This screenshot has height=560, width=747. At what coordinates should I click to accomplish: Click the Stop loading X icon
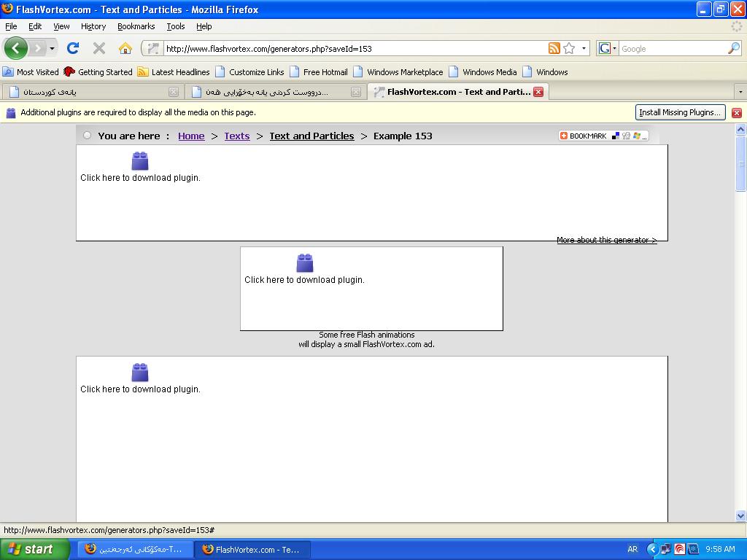(99, 48)
